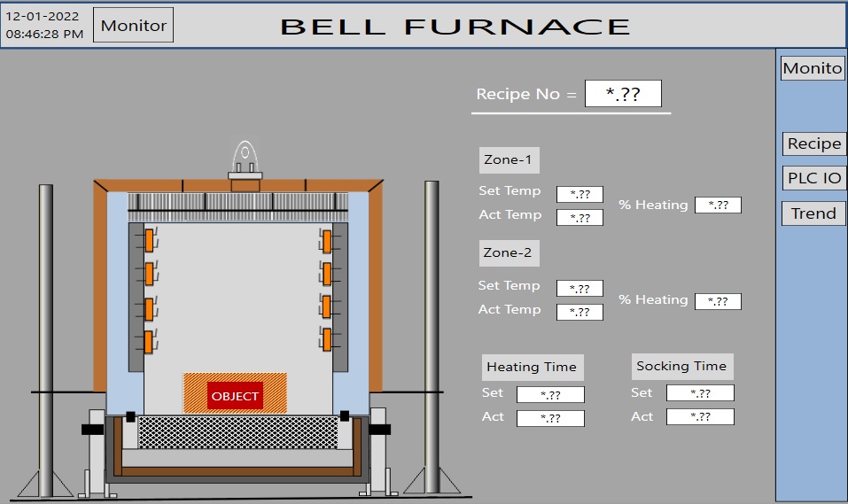Image resolution: width=848 pixels, height=504 pixels.
Task: Click the Zone-1 % Heating value
Action: click(x=719, y=205)
